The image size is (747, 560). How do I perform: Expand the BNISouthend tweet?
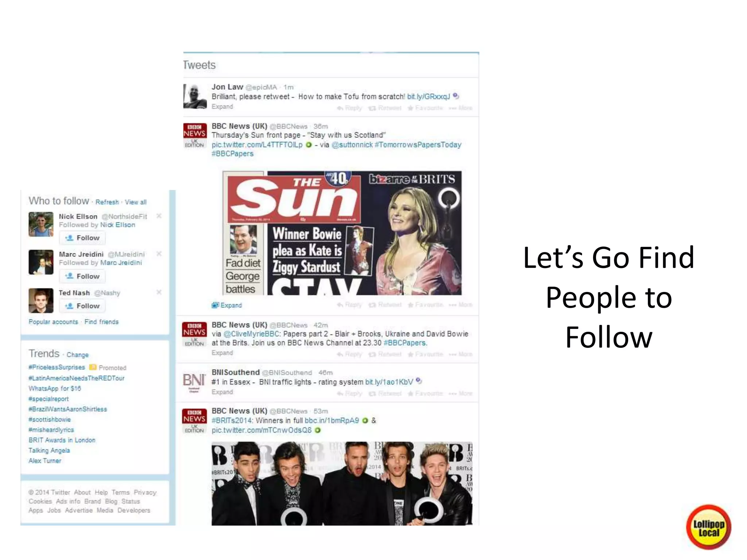(222, 392)
